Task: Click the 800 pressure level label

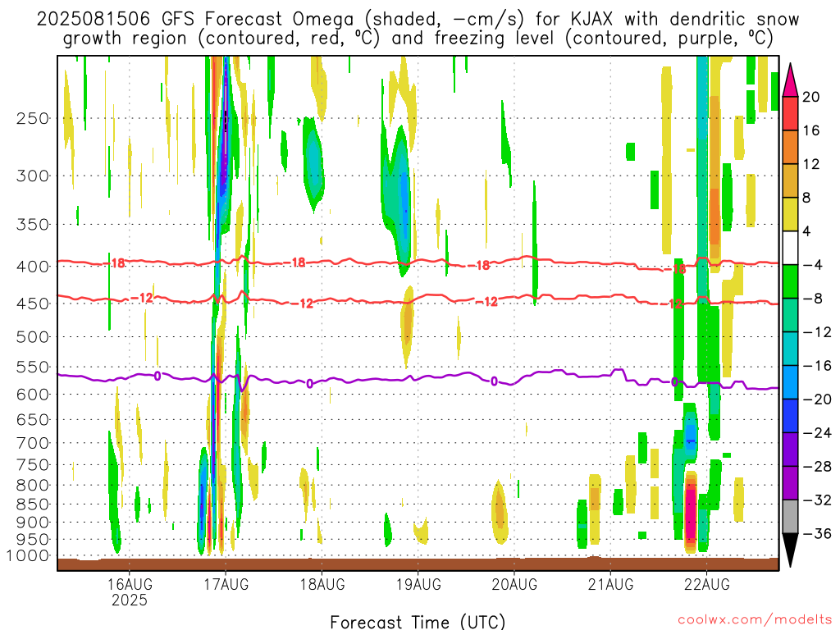Action: click(33, 486)
